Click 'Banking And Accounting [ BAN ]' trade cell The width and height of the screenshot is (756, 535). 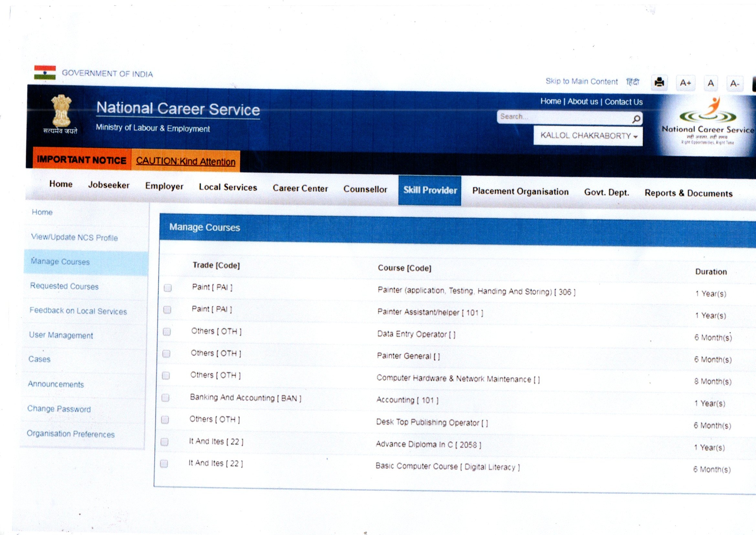(x=246, y=398)
